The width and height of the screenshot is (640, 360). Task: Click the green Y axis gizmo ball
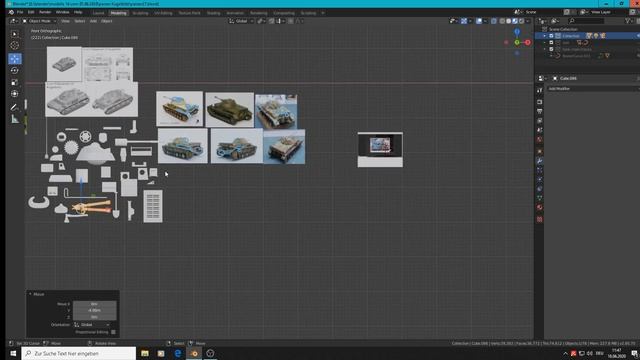click(x=517, y=42)
